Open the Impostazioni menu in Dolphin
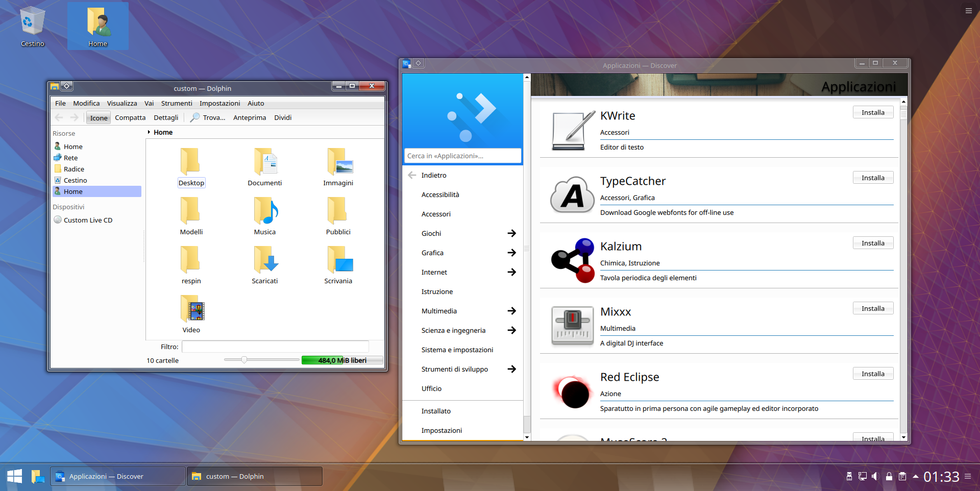980x491 pixels. [219, 103]
